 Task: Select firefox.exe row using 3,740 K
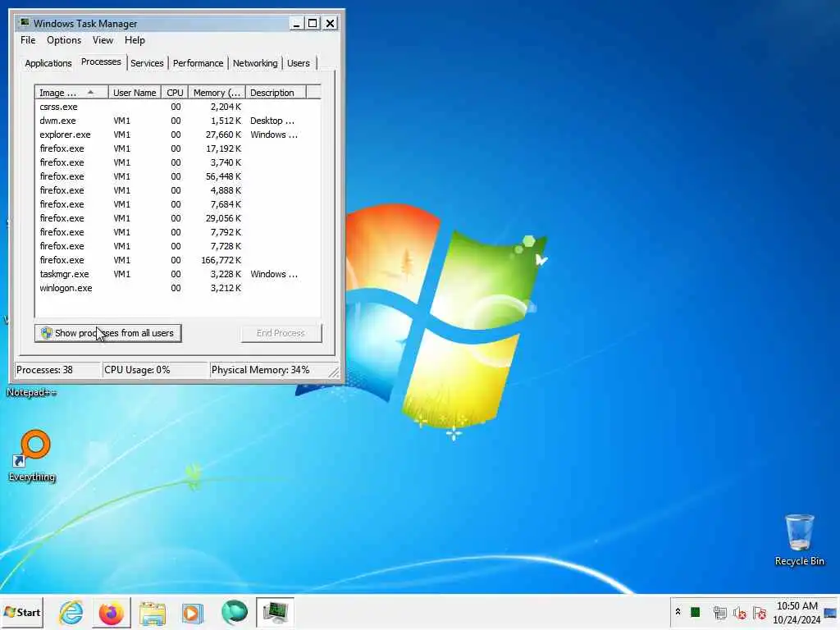[178, 162]
